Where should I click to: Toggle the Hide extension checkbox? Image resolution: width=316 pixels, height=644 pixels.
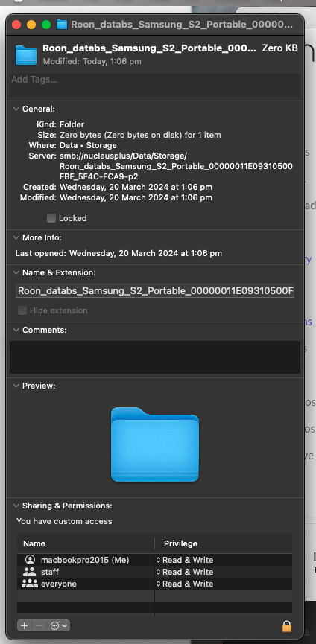22,310
